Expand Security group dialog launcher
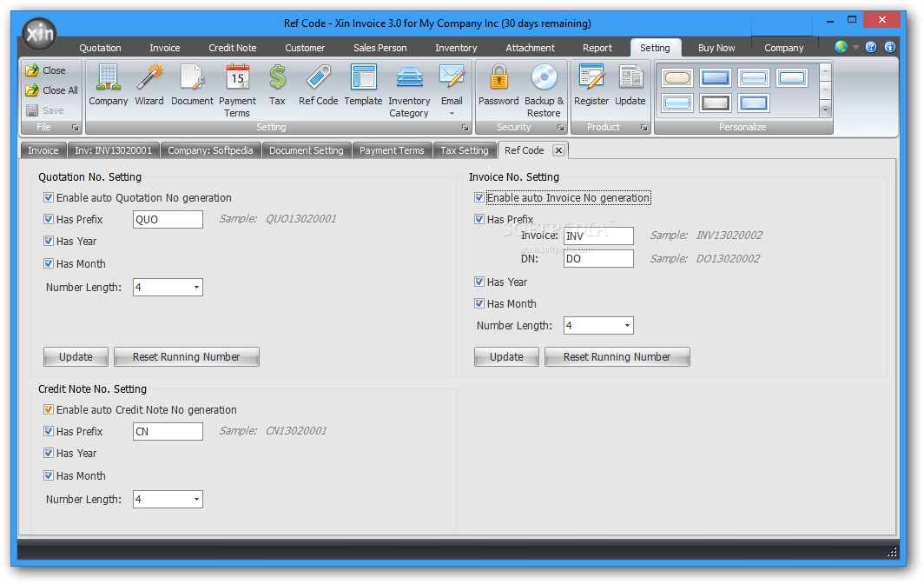The width and height of the screenshot is (924, 584). (x=560, y=128)
